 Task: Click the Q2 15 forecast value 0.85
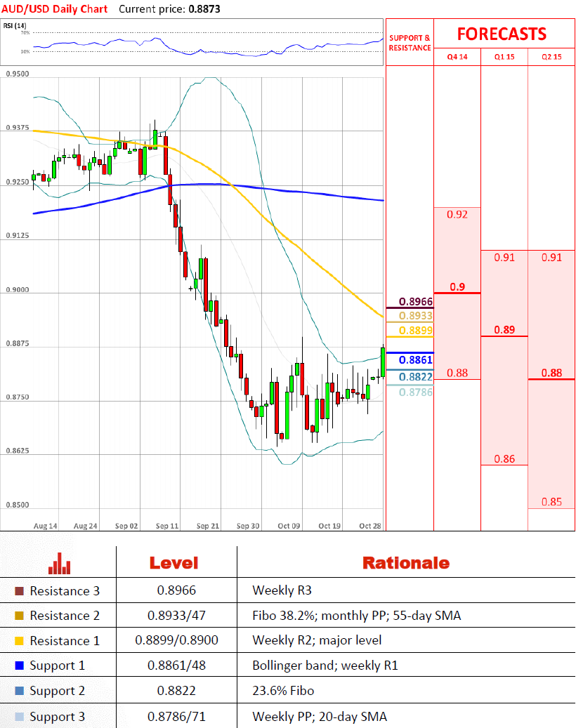pos(551,502)
